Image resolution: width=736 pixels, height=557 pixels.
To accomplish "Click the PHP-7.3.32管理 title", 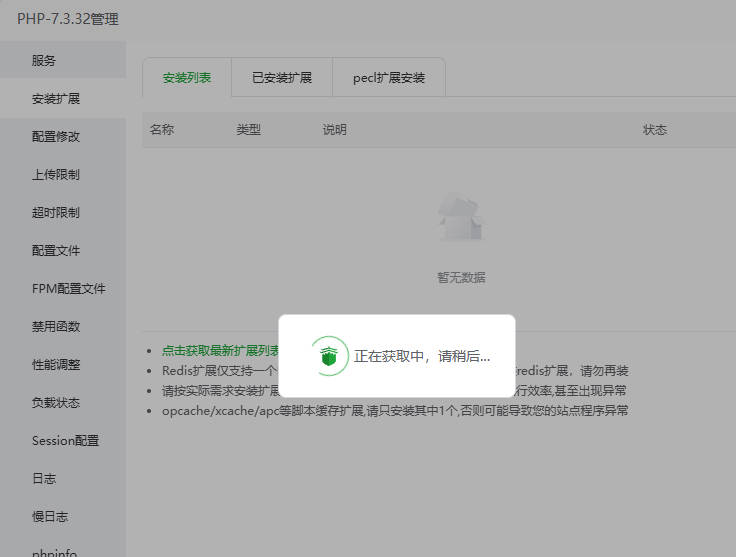I will [68, 19].
